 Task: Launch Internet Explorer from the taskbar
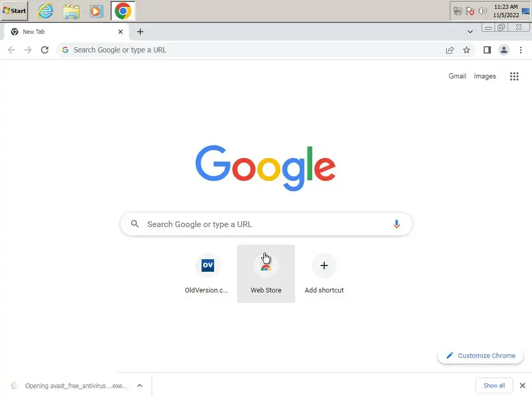46,11
